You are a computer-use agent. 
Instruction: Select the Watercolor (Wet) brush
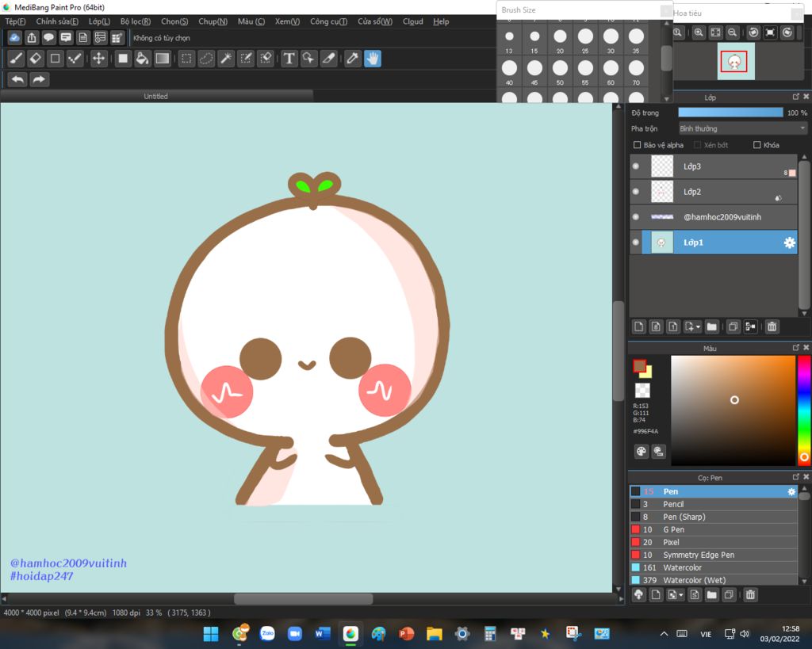pos(713,580)
